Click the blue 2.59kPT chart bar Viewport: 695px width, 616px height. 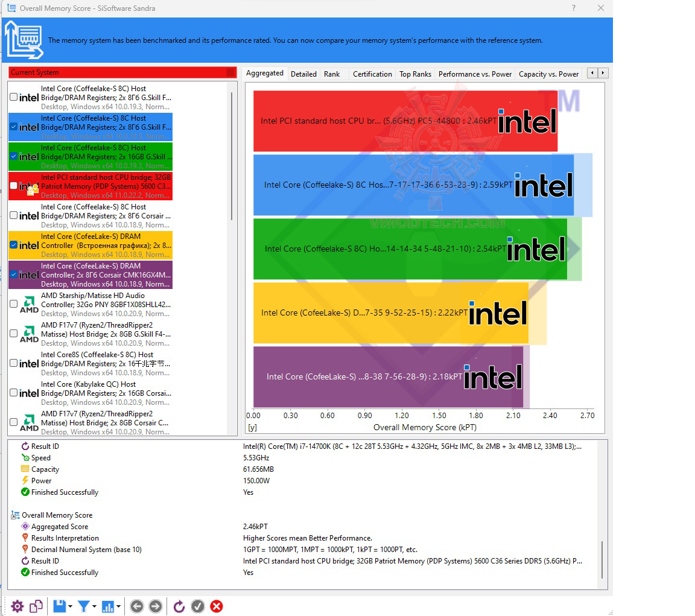coord(413,185)
